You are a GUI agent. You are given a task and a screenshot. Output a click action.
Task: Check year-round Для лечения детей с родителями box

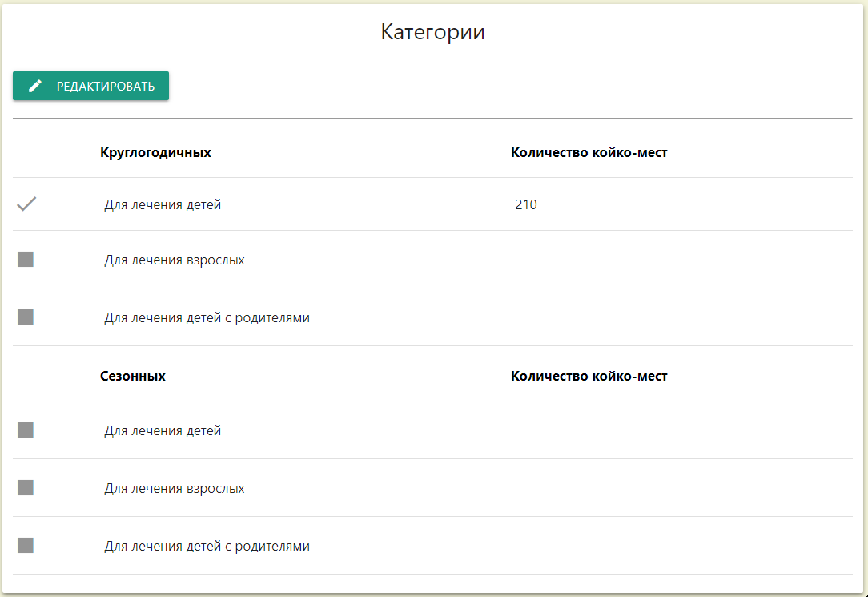[26, 317]
